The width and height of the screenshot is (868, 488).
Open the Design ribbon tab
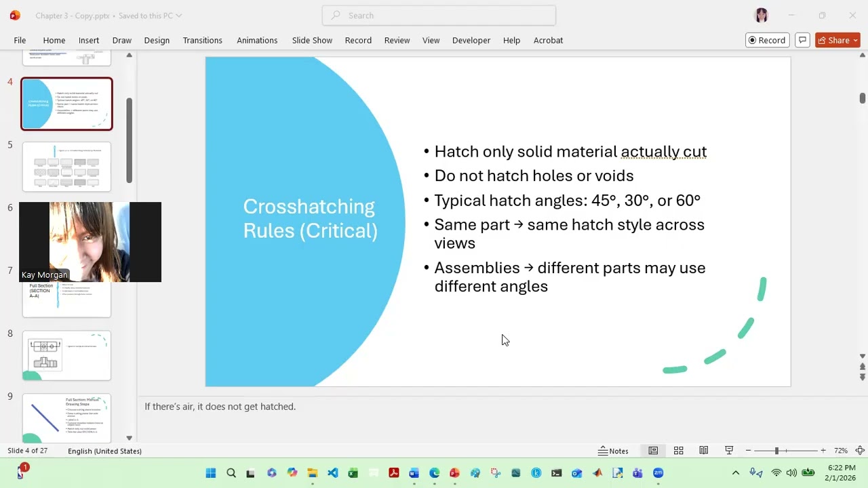tap(157, 40)
